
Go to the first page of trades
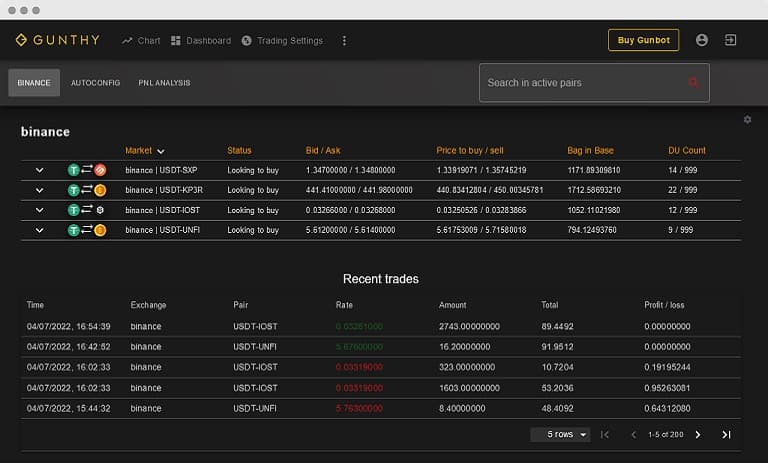coord(605,435)
